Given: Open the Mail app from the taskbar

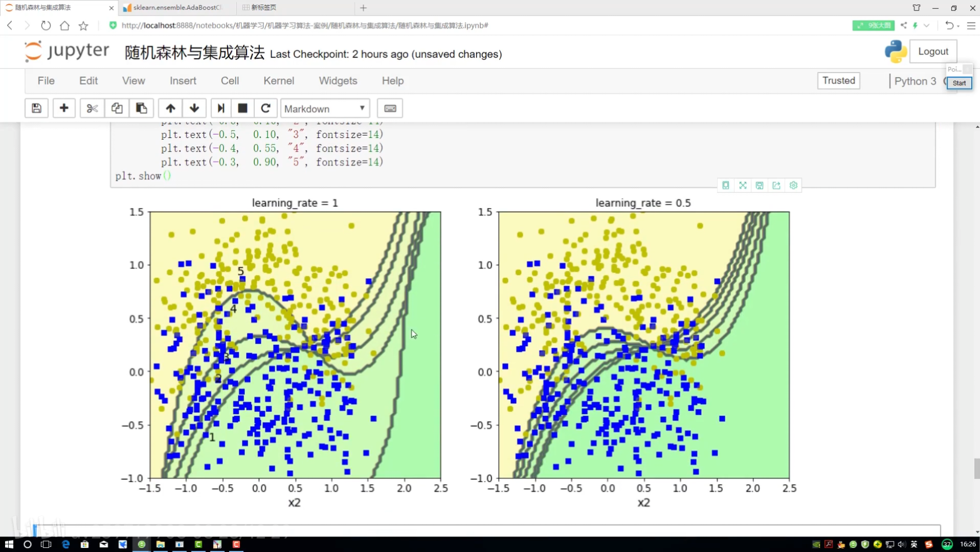Looking at the screenshot, I should point(104,544).
